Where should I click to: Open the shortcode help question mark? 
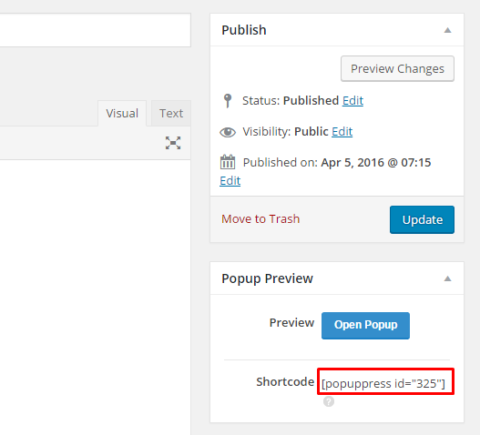click(329, 402)
